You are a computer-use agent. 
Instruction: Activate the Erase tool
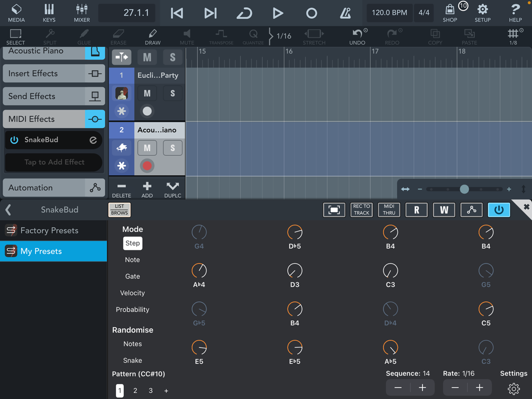(x=118, y=36)
